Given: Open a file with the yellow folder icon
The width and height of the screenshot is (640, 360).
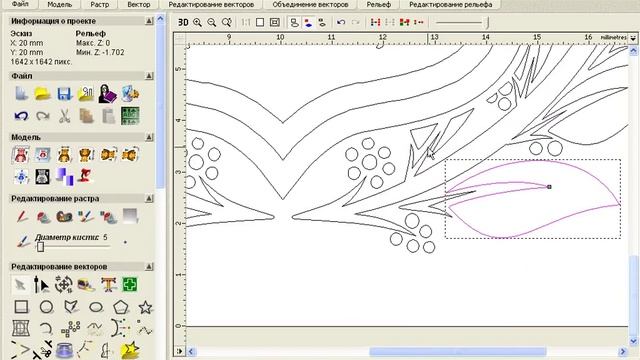Looking at the screenshot, I should (x=42, y=93).
